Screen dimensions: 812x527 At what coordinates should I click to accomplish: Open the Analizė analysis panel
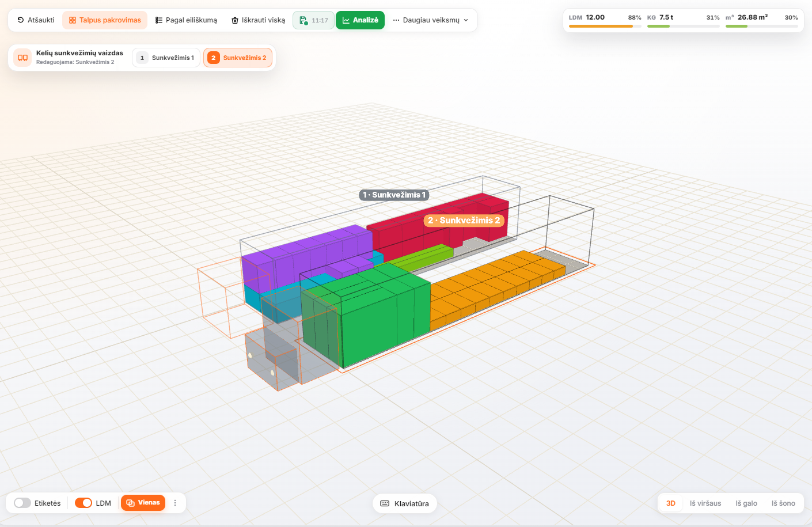tap(360, 20)
